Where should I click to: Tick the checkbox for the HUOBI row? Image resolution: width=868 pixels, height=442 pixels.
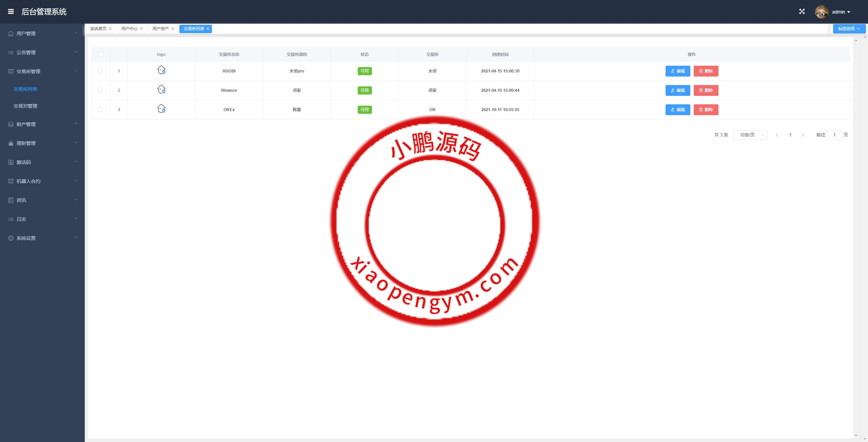click(100, 71)
